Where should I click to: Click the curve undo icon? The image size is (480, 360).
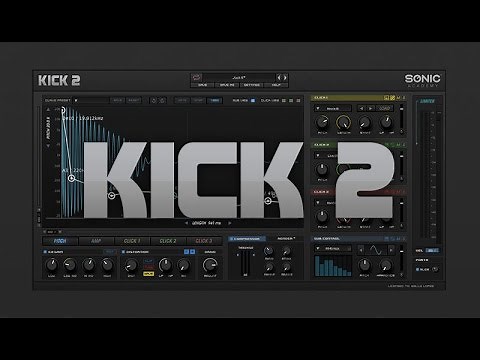tap(154, 100)
